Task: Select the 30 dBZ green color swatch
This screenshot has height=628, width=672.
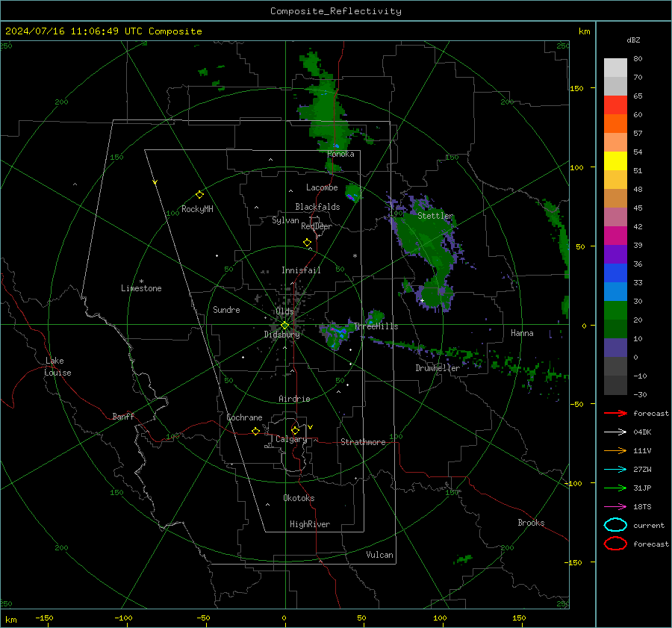Action: [x=615, y=311]
